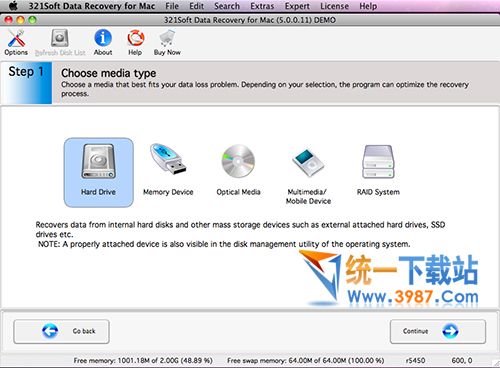Image resolution: width=500 pixels, height=368 pixels.
Task: Click the Free swap memory status text
Action: [x=306, y=360]
